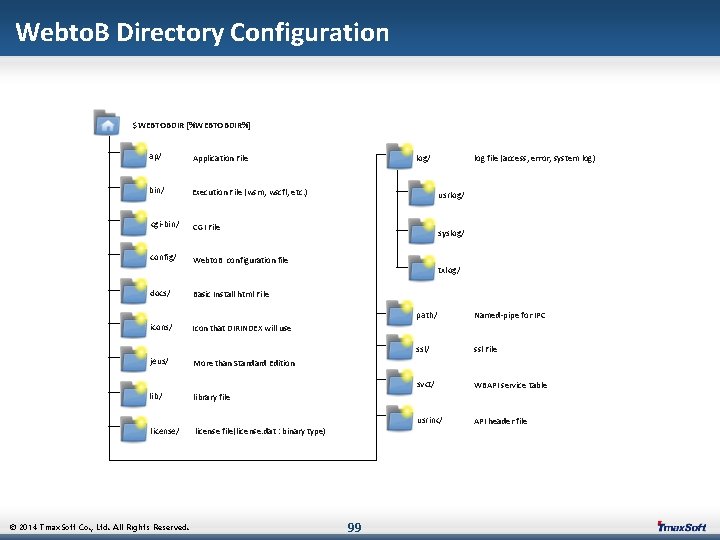The height and width of the screenshot is (540, 720).
Task: Click the docs/ folder name label
Action: point(160,293)
